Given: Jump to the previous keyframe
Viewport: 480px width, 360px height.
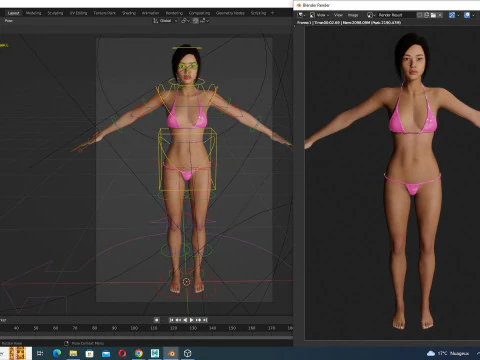Looking at the screenshot, I should (178, 320).
